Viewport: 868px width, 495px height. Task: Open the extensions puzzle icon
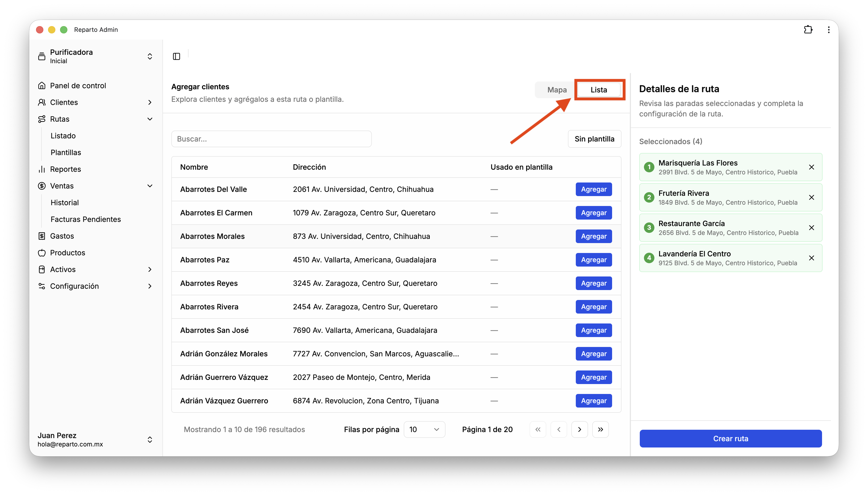tap(808, 30)
